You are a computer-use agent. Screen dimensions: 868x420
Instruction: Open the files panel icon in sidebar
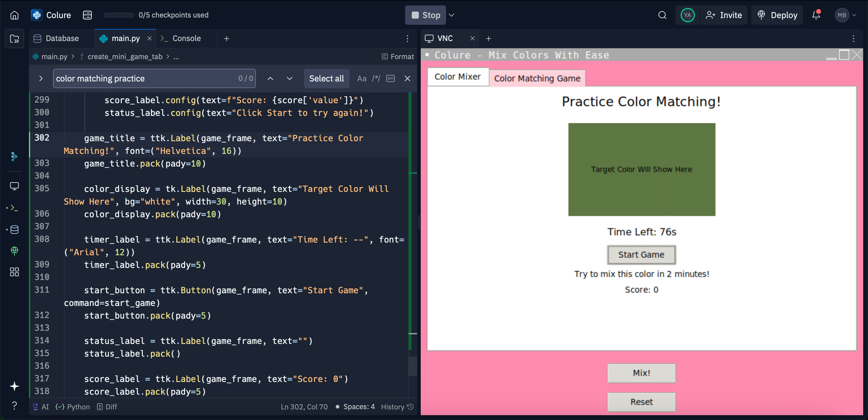click(14, 39)
